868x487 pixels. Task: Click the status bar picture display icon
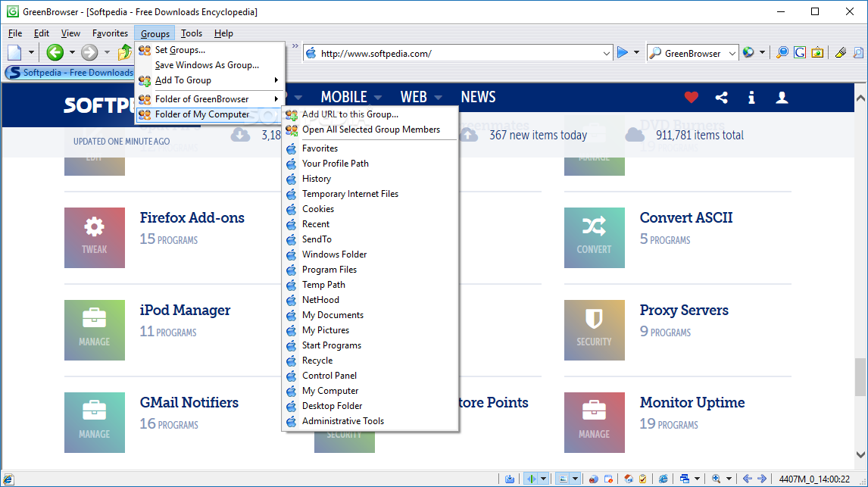pyautogui.click(x=563, y=479)
